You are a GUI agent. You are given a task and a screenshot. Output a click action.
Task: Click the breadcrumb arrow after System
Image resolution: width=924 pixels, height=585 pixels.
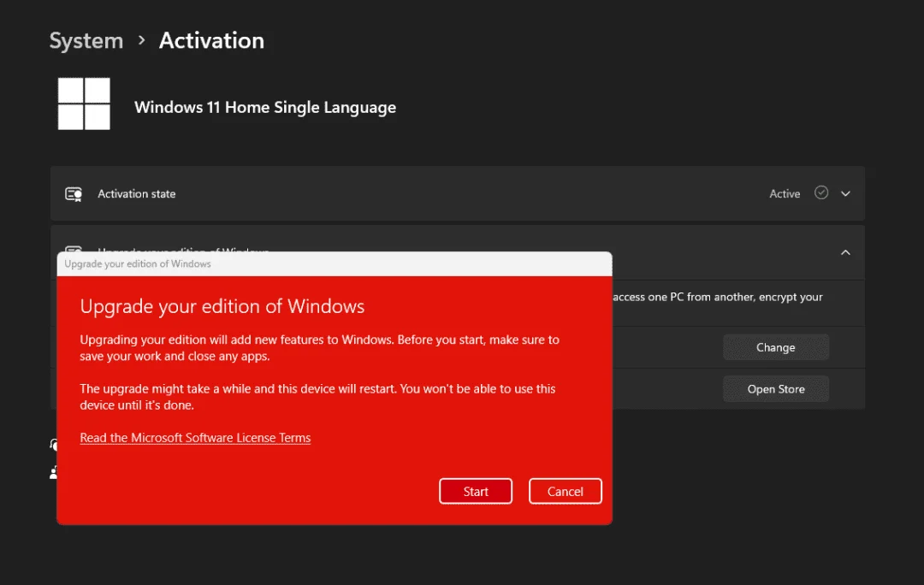click(141, 40)
